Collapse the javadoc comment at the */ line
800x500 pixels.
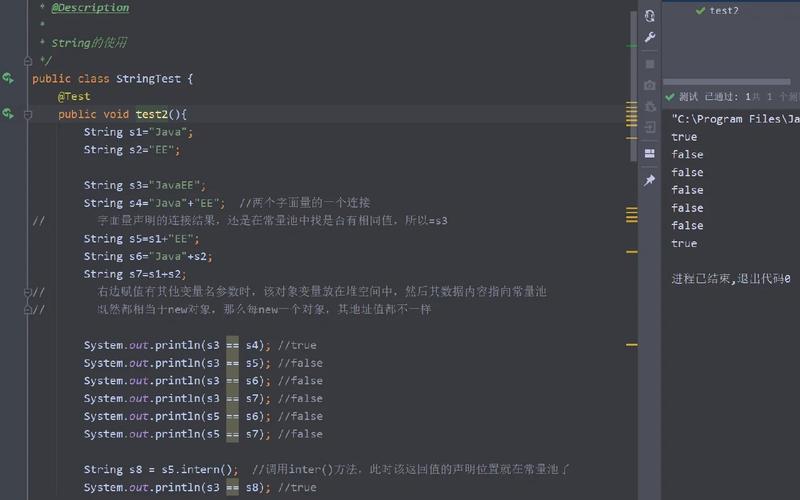(x=28, y=61)
